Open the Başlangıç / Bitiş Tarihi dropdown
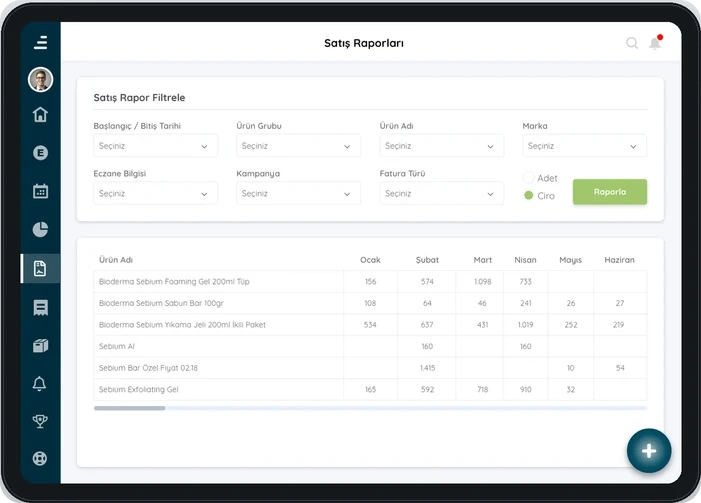Image resolution: width=701 pixels, height=503 pixels. point(155,146)
